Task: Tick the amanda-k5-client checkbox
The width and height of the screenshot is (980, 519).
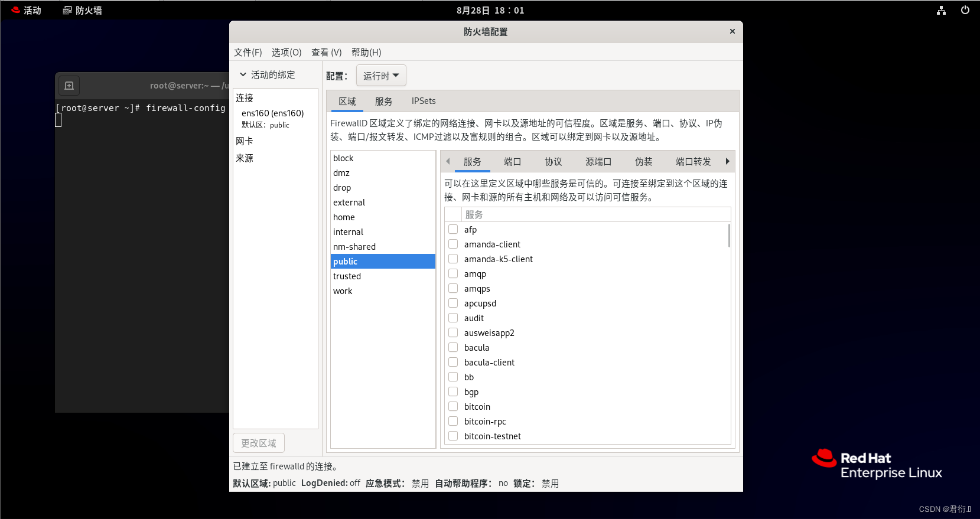Action: click(453, 259)
